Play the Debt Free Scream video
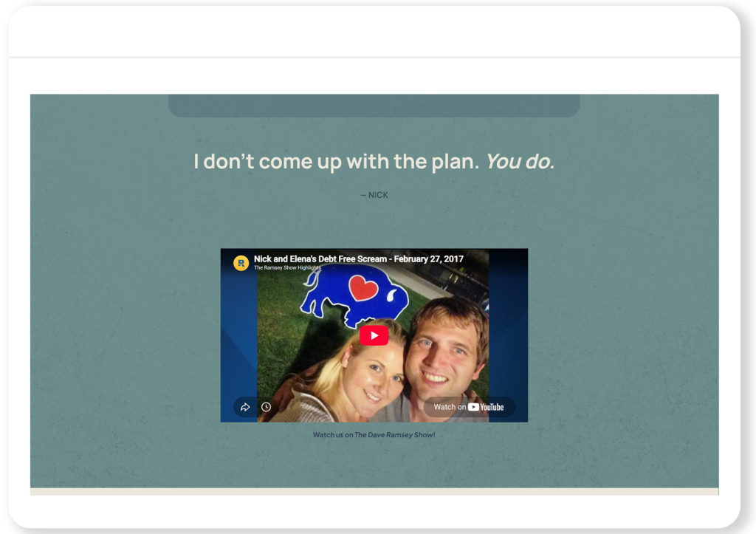 [x=374, y=336]
